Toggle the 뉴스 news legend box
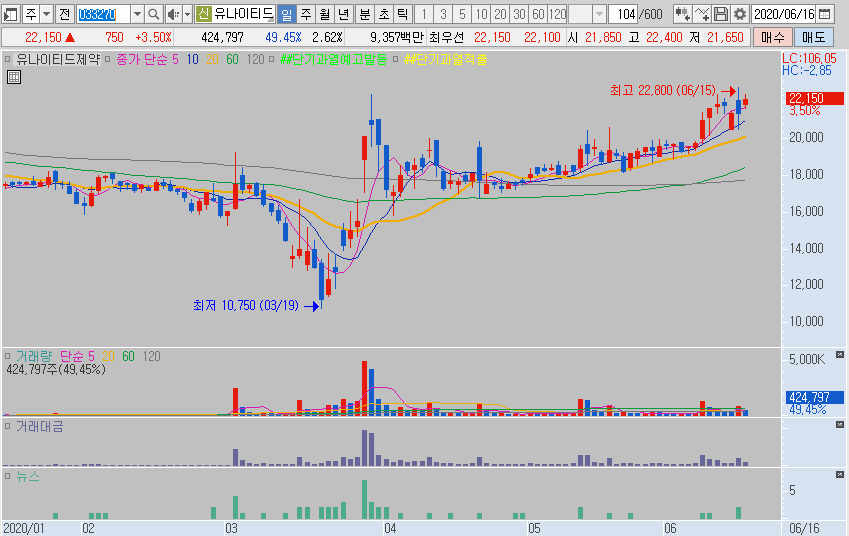Viewport: 849px width, 536px height. 8,476
